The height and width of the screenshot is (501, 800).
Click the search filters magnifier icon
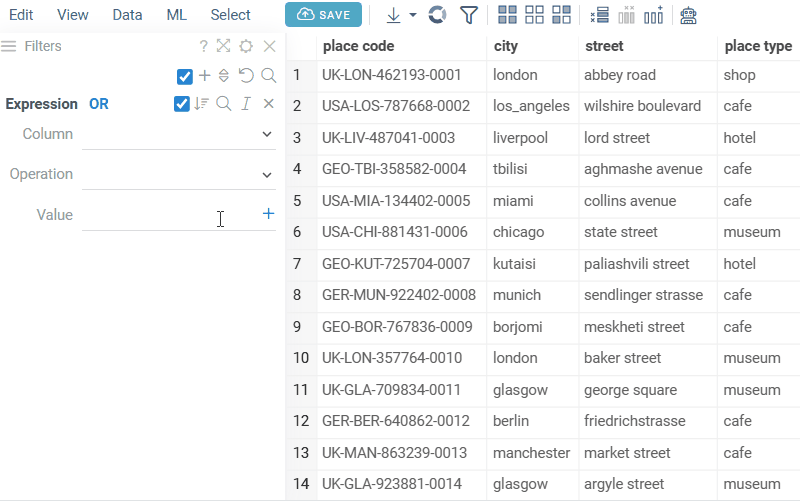(x=268, y=76)
